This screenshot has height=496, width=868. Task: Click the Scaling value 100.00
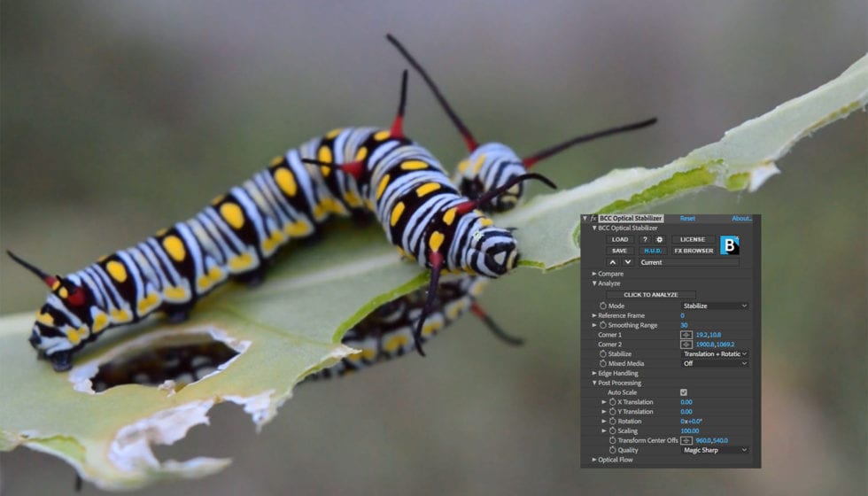[x=690, y=430]
